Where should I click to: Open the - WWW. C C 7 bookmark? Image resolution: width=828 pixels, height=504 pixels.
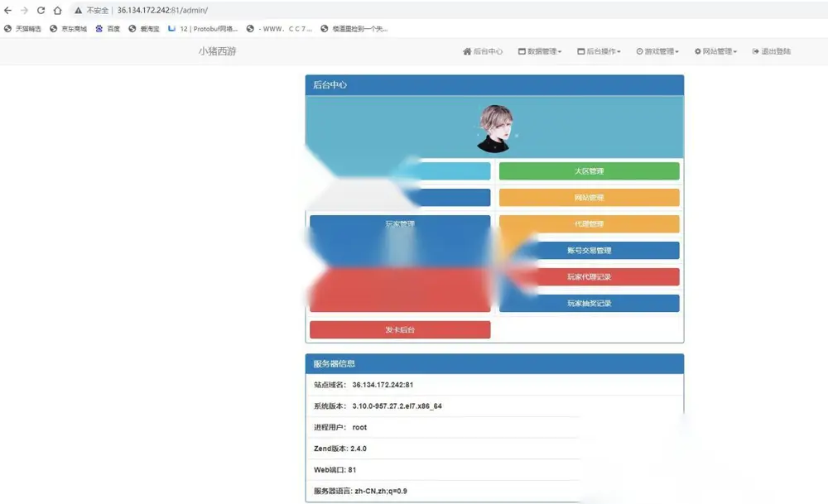point(279,28)
